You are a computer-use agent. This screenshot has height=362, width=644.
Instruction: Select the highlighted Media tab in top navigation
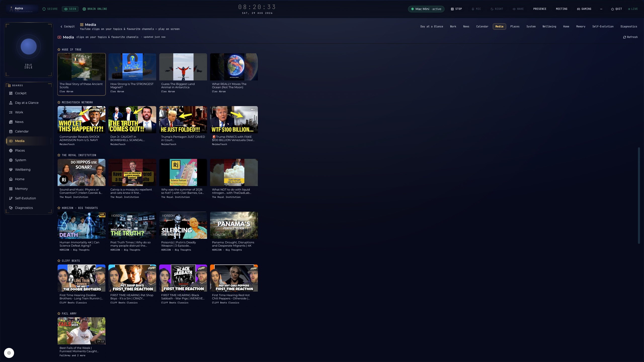tap(499, 27)
